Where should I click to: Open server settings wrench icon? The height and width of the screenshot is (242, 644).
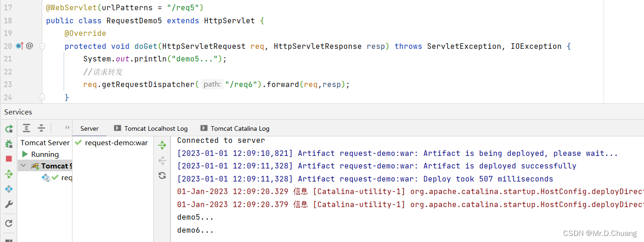pos(9,204)
